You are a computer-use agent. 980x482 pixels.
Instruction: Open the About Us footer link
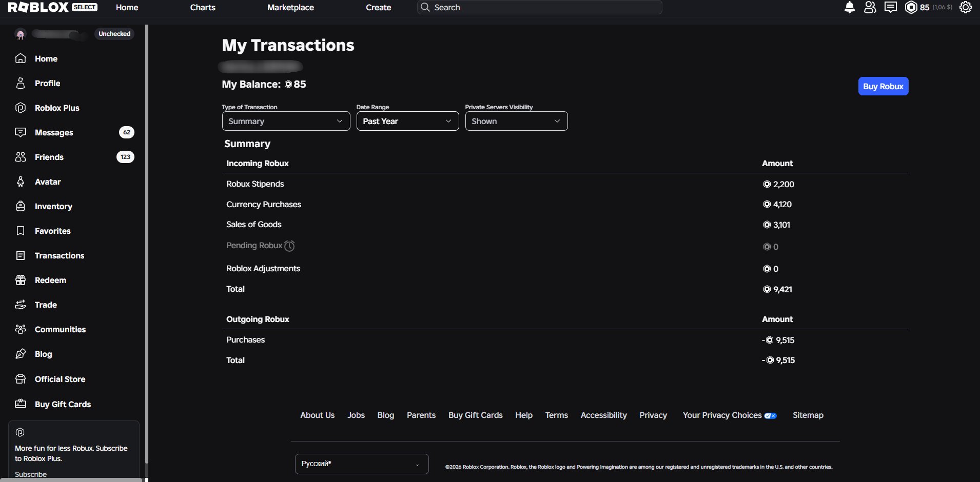[x=317, y=415]
